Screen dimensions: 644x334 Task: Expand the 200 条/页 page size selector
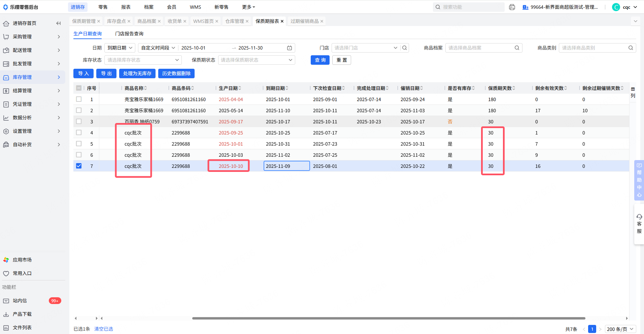click(x=620, y=329)
